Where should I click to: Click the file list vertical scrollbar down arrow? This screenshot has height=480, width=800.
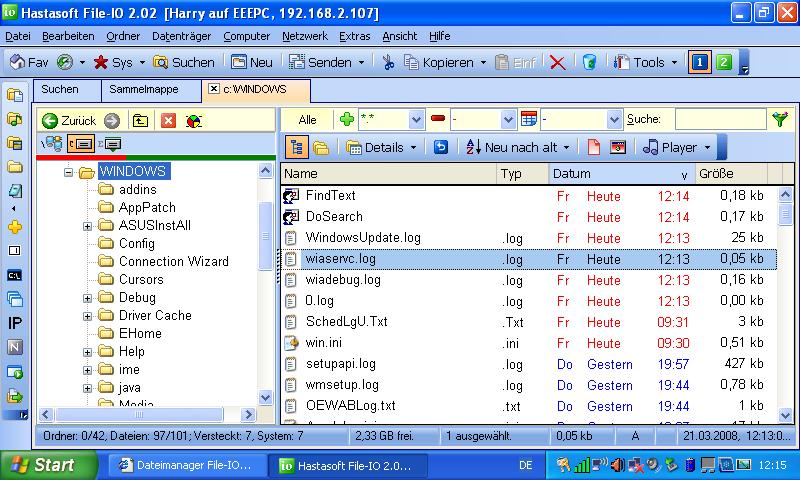(x=786, y=416)
